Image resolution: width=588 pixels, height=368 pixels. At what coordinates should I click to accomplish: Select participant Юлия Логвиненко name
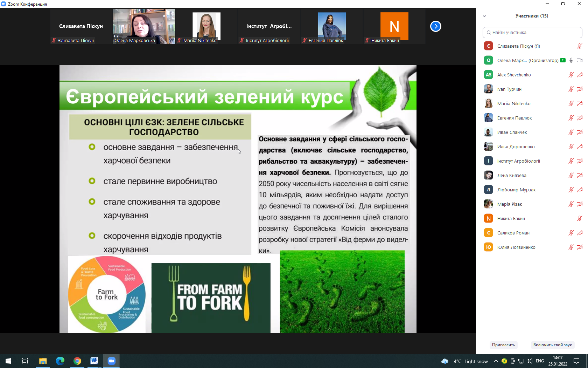516,247
